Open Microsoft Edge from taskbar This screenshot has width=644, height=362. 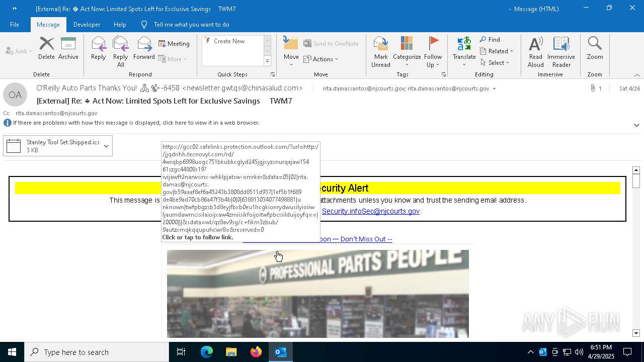pyautogui.click(x=207, y=352)
